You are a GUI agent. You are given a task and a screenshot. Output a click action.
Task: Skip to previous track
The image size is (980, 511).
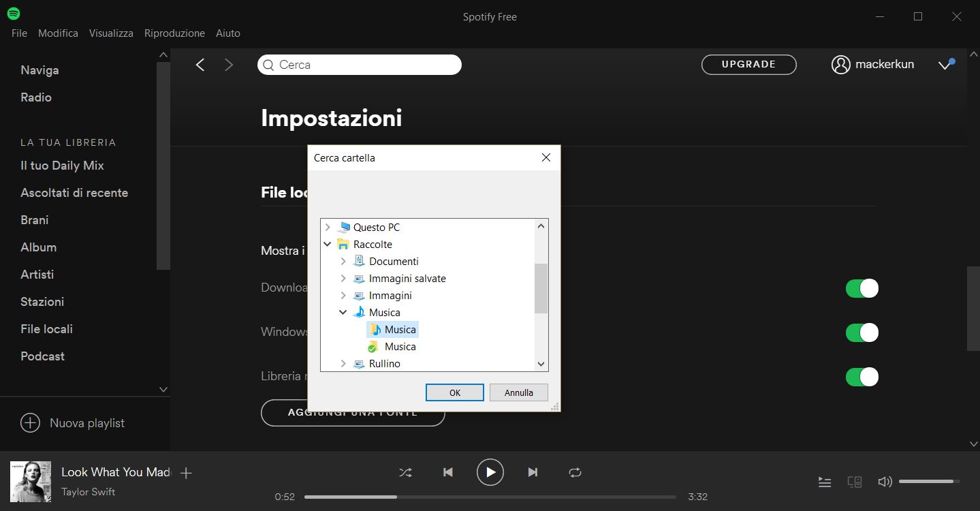pyautogui.click(x=448, y=472)
